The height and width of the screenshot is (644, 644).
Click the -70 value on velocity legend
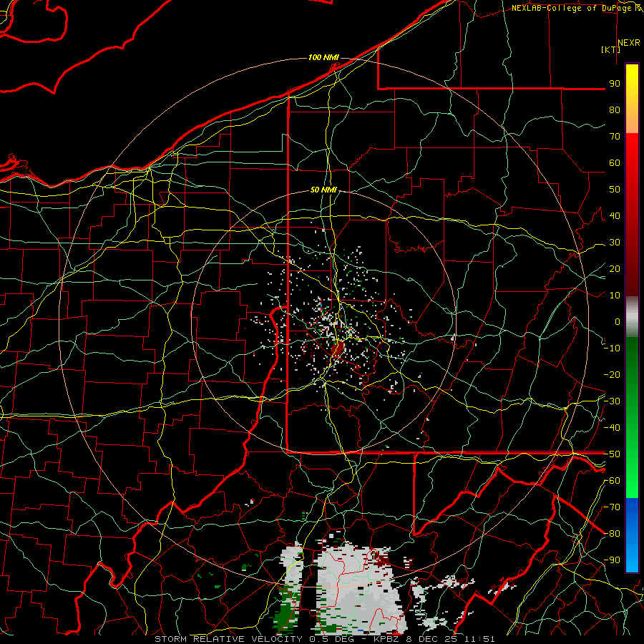(x=612, y=507)
